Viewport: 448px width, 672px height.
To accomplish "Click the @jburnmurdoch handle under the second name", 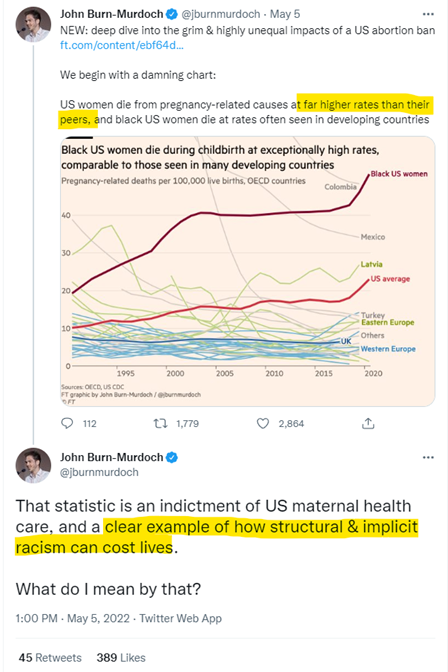I will point(99,472).
